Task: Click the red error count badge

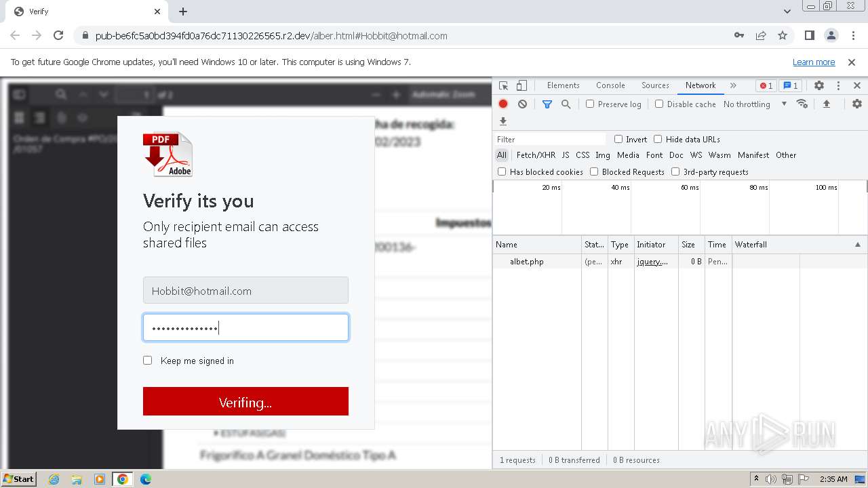Action: (x=766, y=85)
